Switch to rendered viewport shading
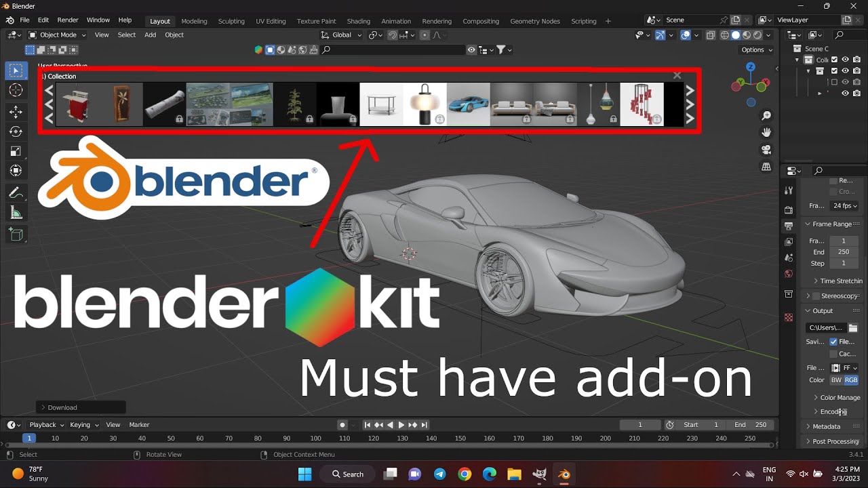This screenshot has width=868, height=488. (757, 35)
